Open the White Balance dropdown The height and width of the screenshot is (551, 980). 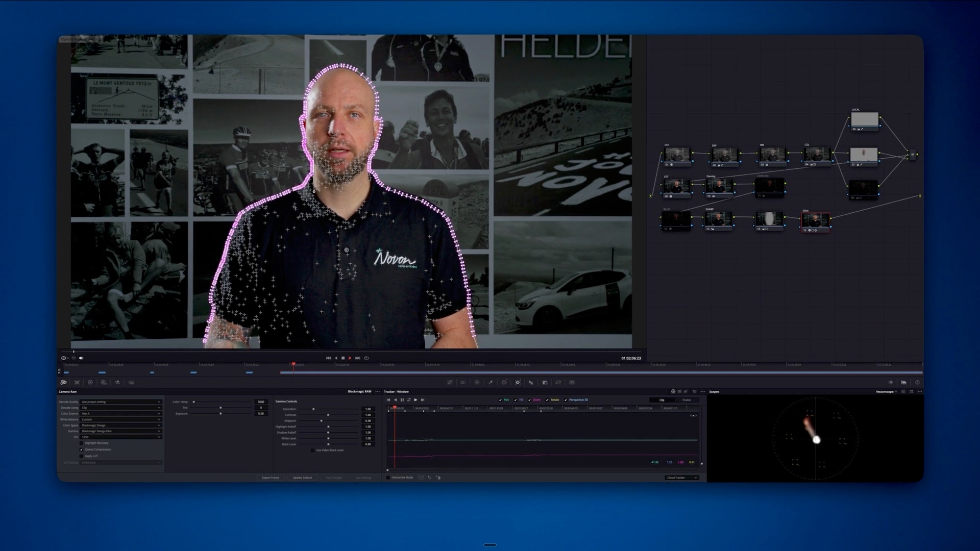(121, 419)
